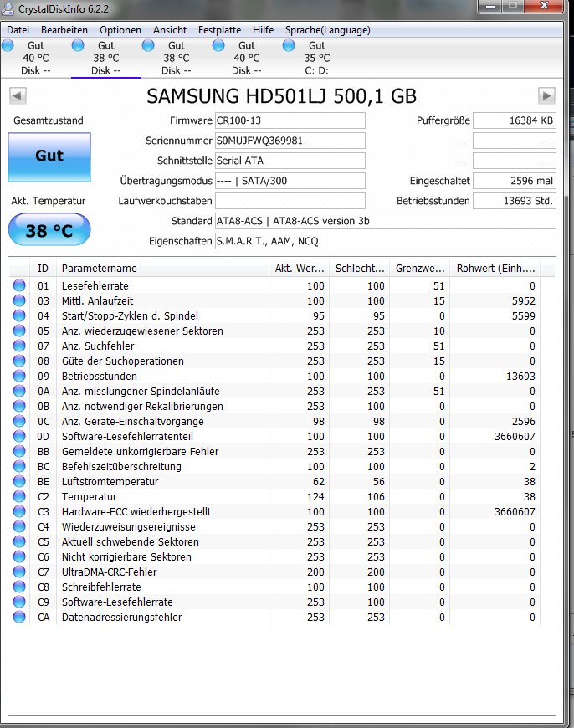Click the serial number field S0MUJFWQ369981
The height and width of the screenshot is (728, 574).
[290, 141]
